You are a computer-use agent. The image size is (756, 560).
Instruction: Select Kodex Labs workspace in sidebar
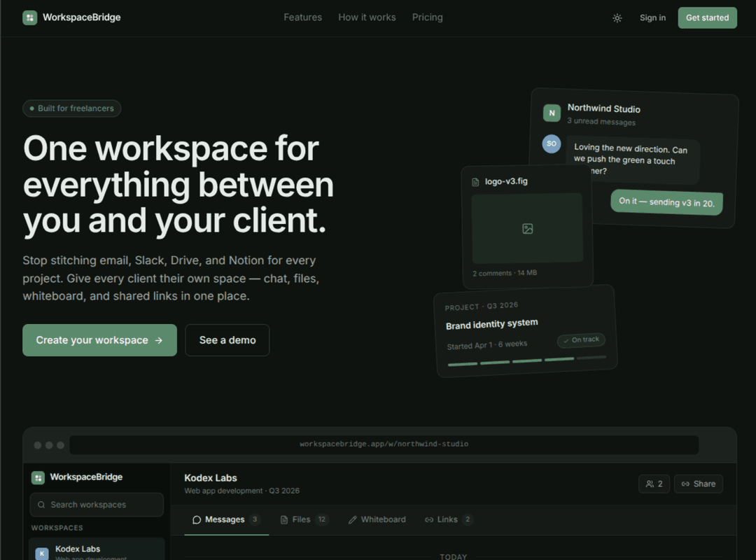tap(97, 550)
